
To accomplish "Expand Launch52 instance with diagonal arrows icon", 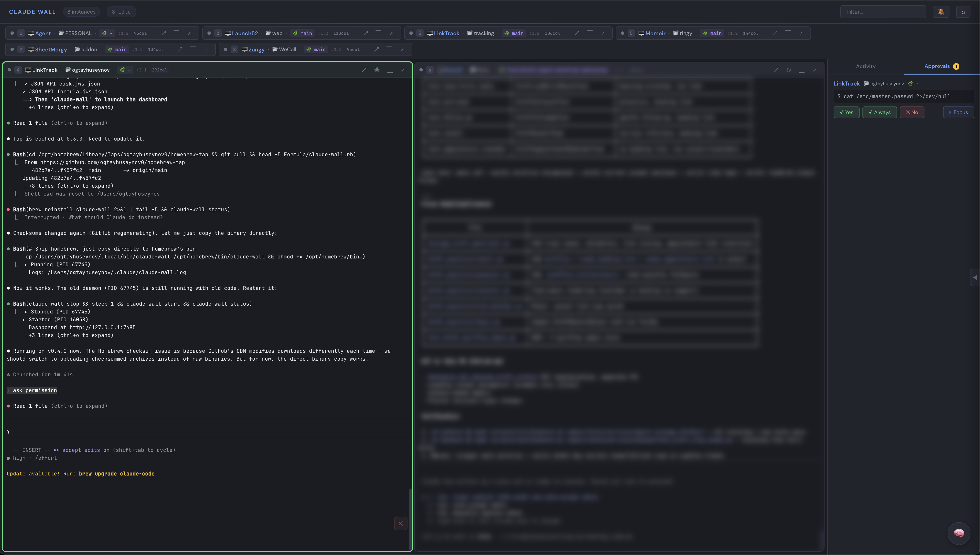I will pos(391,33).
